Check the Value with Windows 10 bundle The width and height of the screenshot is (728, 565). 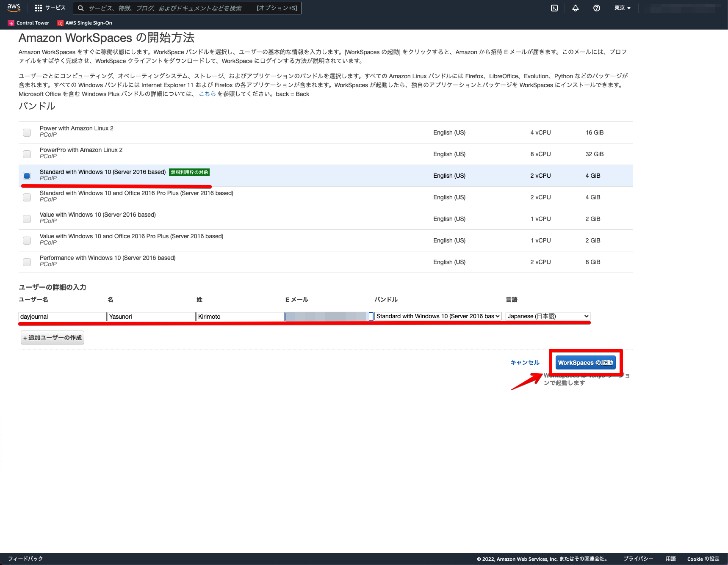[x=27, y=219]
